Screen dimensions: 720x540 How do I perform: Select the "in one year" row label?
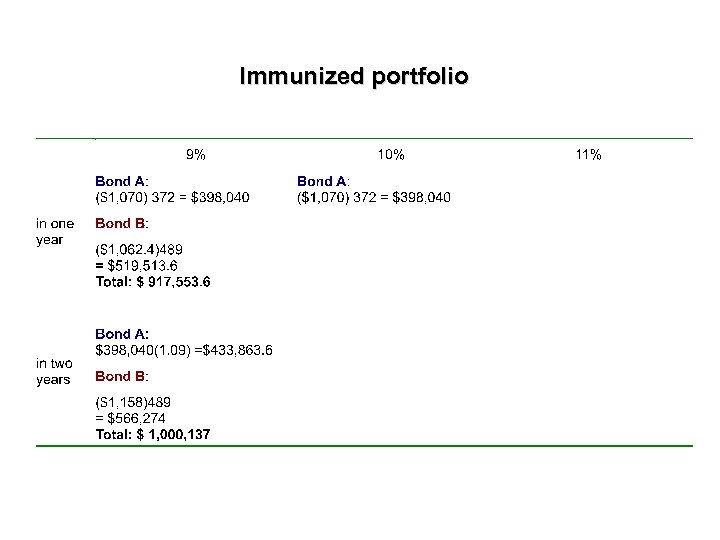tap(55, 231)
